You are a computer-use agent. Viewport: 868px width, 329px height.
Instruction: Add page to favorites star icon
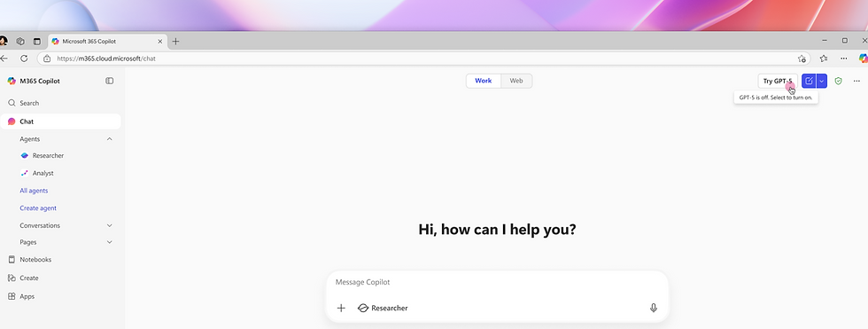coord(802,59)
